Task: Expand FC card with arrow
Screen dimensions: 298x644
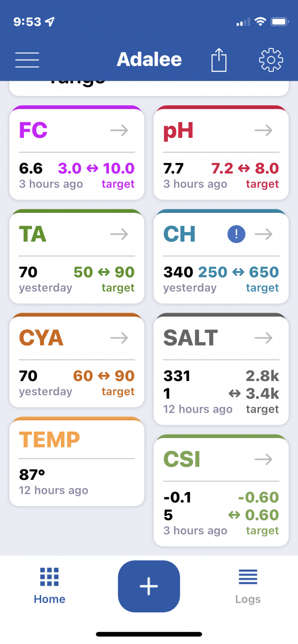Action: point(119,130)
